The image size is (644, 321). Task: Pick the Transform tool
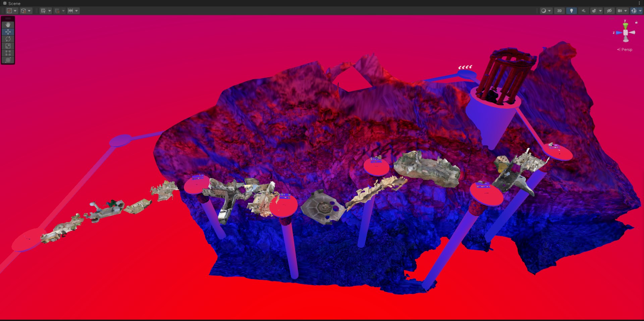click(8, 60)
